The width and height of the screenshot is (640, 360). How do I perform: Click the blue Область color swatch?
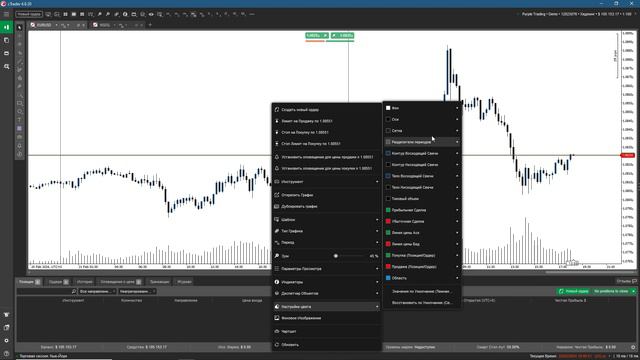(x=388, y=278)
